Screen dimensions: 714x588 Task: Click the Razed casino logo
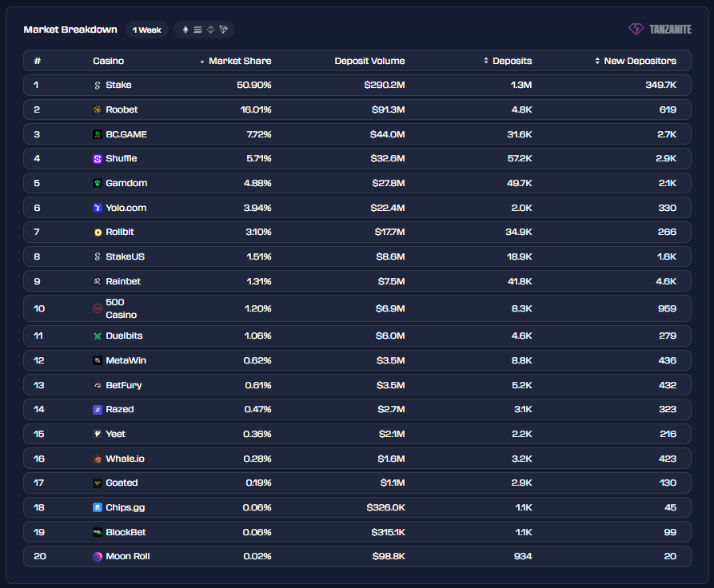pos(97,410)
